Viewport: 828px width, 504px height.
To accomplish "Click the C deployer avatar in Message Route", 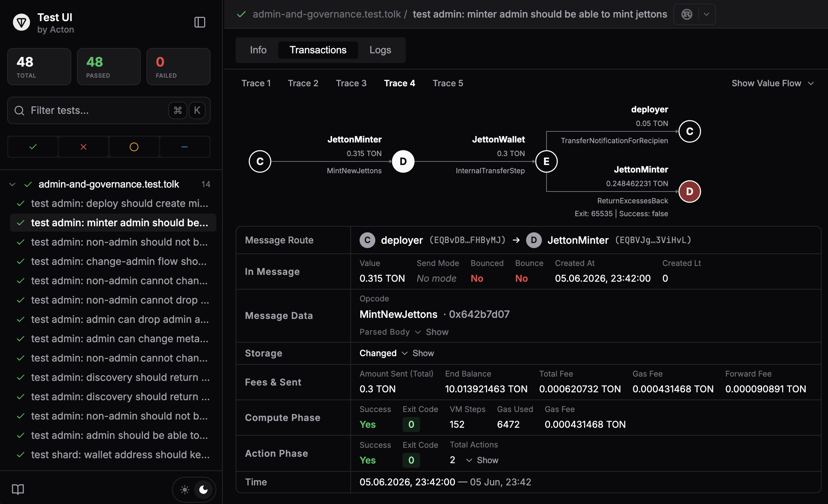I will tap(367, 240).
